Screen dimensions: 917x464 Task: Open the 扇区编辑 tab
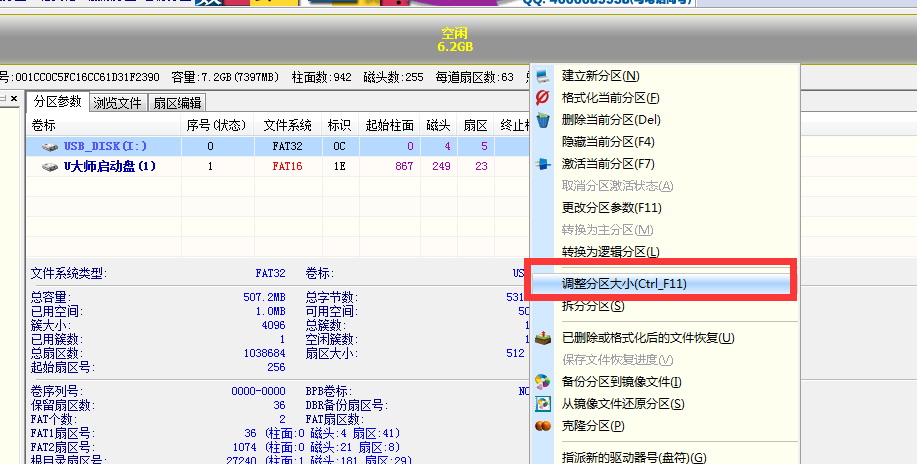[177, 103]
